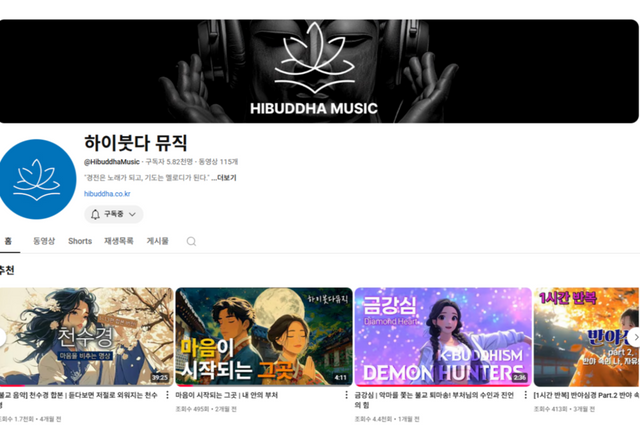Viewport: 640px width, 427px height.
Task: Open the Shorts tab
Action: pyautogui.click(x=80, y=241)
